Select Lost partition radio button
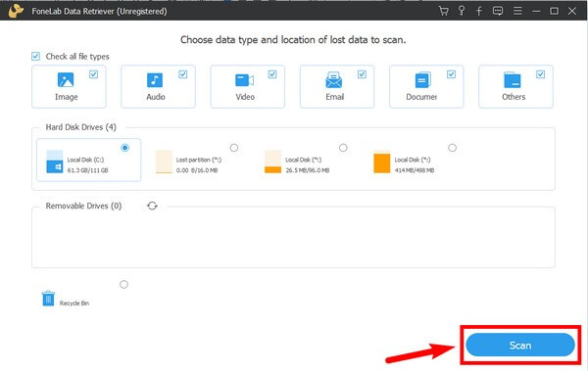Viewport: 588px width, 371px height. click(x=234, y=148)
